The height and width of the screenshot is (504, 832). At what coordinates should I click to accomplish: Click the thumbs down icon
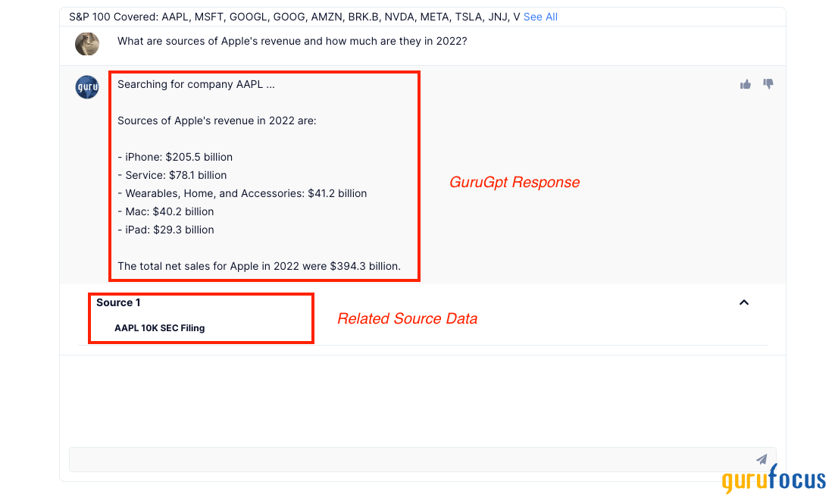(768, 84)
